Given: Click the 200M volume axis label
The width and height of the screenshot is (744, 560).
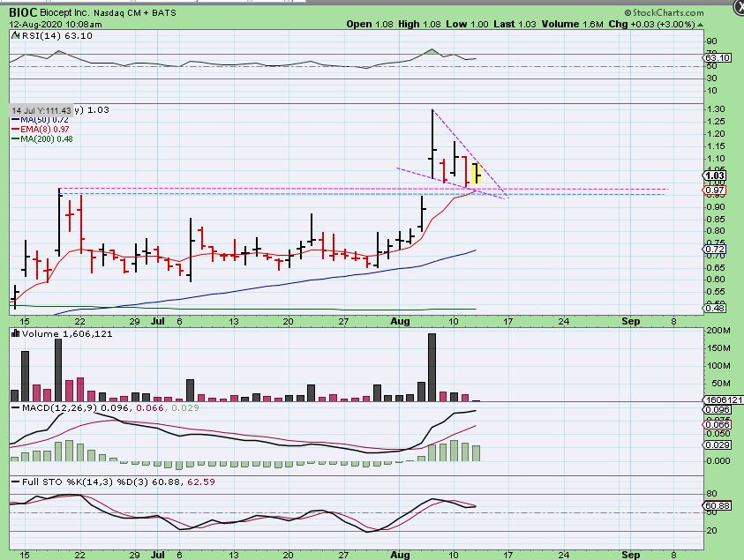Looking at the screenshot, I should 718,331.
